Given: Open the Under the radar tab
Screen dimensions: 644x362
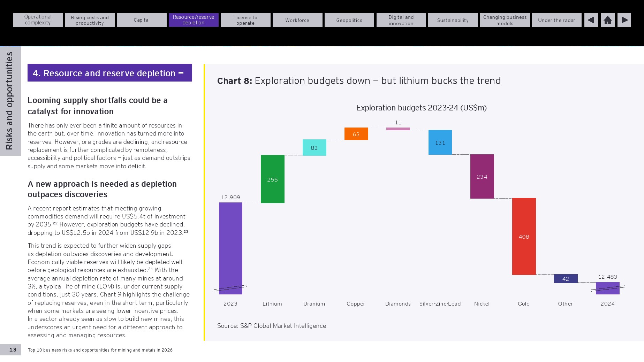Looking at the screenshot, I should coord(557,20).
